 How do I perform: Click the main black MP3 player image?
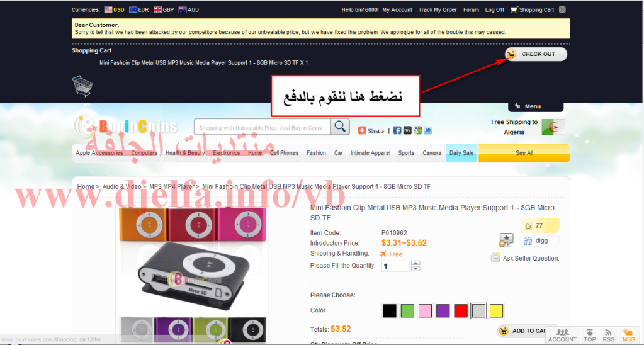click(193, 277)
